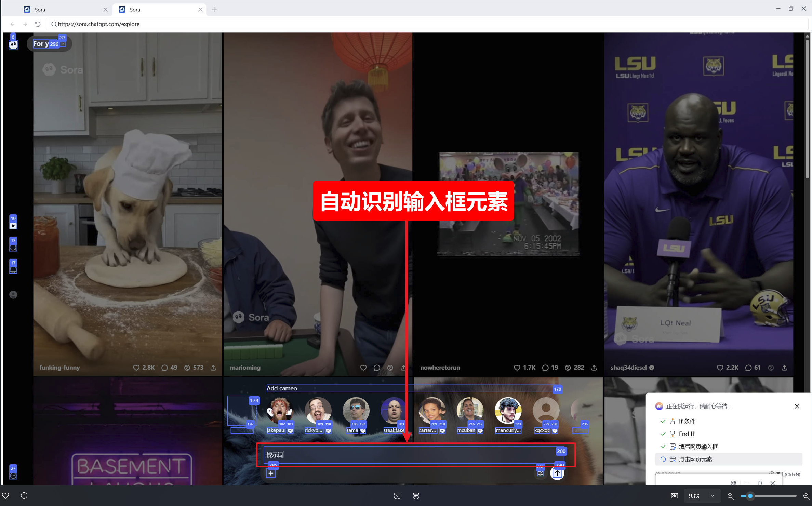Reload the page with refresh icon
The width and height of the screenshot is (812, 506).
[38, 24]
